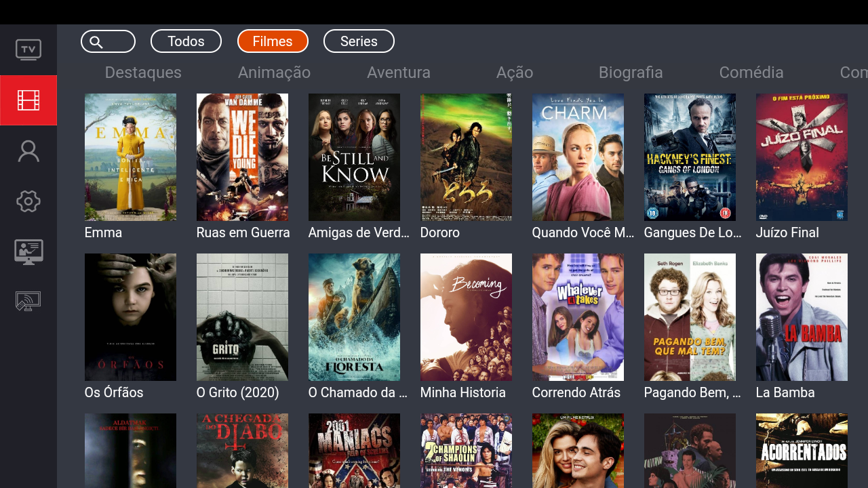Screen dimensions: 868x488
Task: Switch to the Ação category tab
Action: coord(515,73)
